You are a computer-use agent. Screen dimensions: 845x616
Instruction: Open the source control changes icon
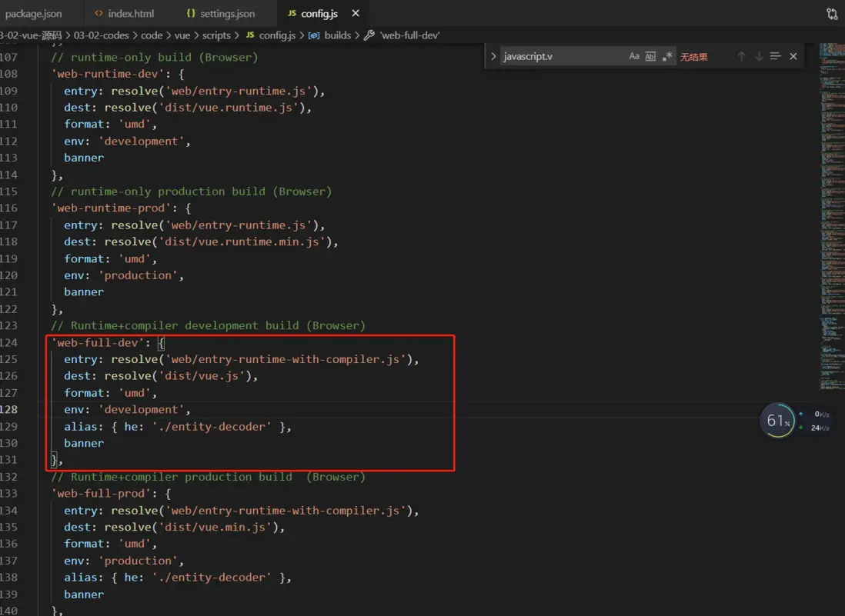click(x=832, y=14)
